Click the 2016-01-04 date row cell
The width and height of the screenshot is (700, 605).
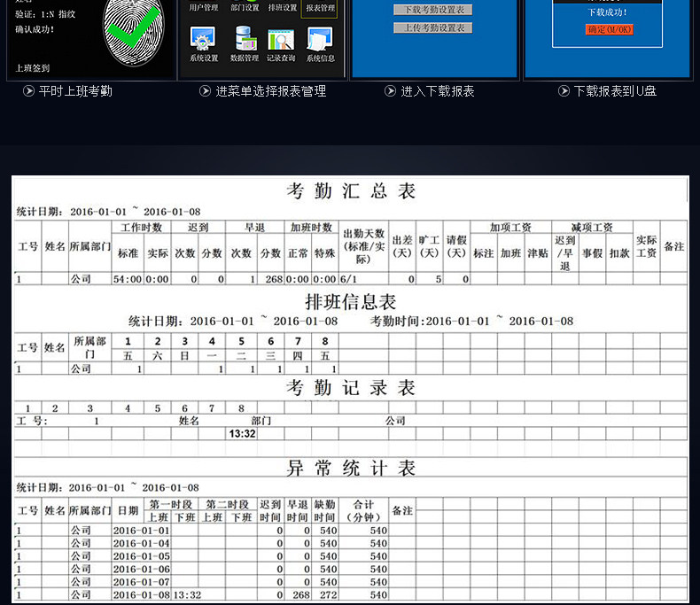[x=141, y=543]
